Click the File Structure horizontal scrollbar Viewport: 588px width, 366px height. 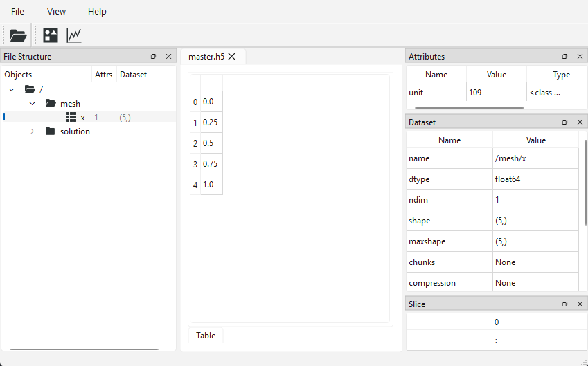84,349
